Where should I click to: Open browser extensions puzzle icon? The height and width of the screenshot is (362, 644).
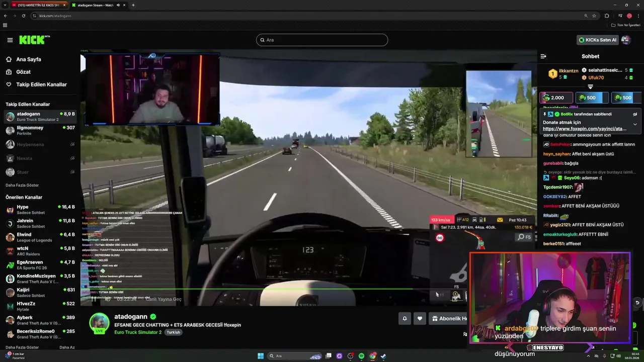coord(607,16)
